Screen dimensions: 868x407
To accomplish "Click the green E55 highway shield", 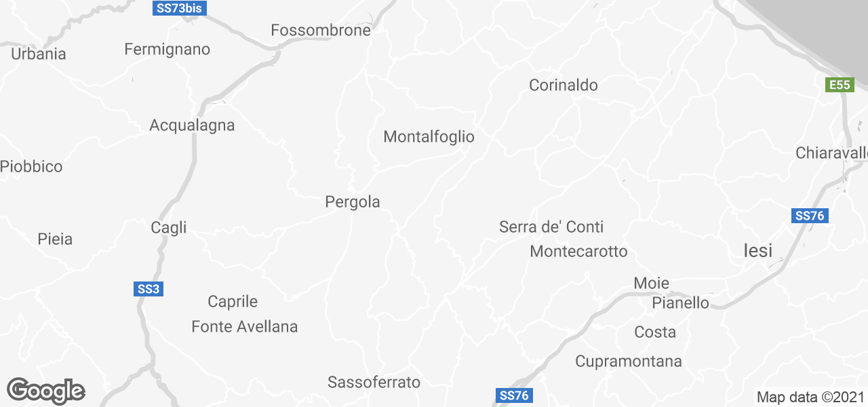I will pos(840,85).
